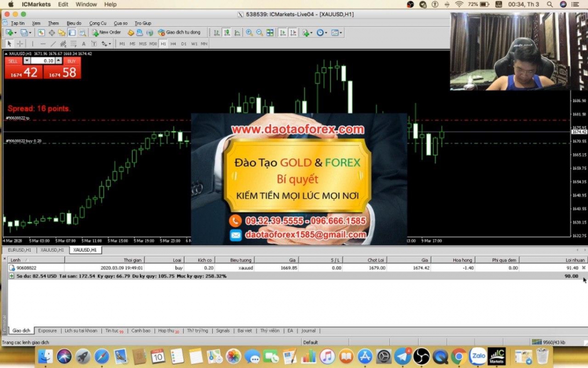This screenshot has width=588, height=368.
Task: Switch to line chart type
Action: pyautogui.click(x=237, y=32)
